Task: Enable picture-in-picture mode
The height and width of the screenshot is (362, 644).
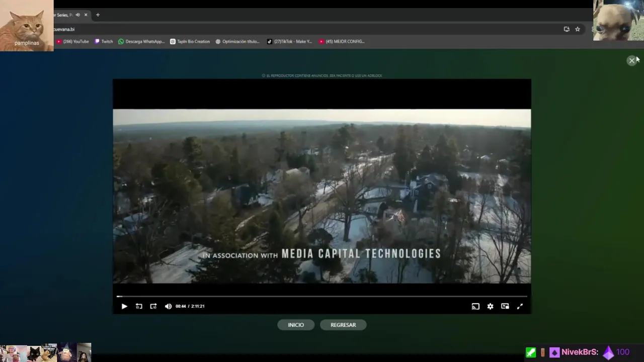Action: [505, 306]
